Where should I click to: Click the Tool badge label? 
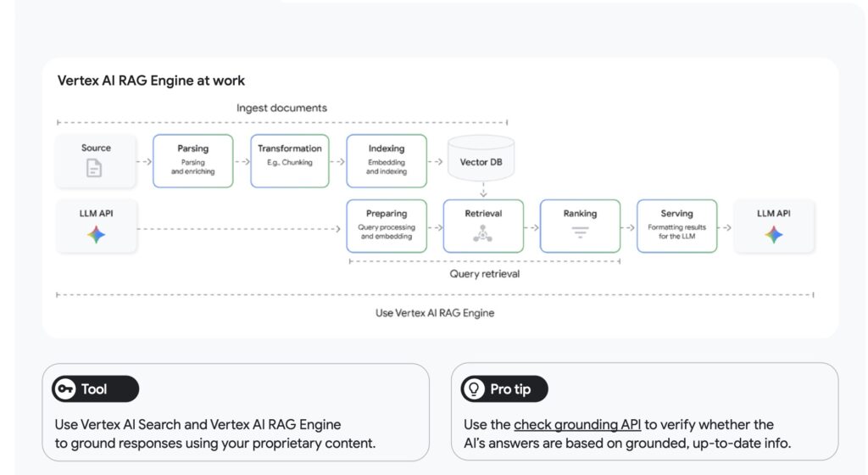tap(94, 389)
